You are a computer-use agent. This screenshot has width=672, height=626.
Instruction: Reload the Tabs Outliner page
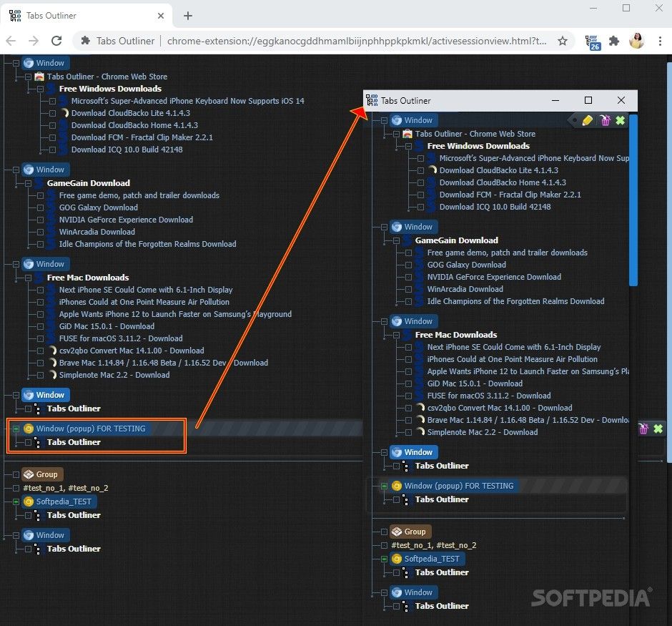click(x=56, y=41)
